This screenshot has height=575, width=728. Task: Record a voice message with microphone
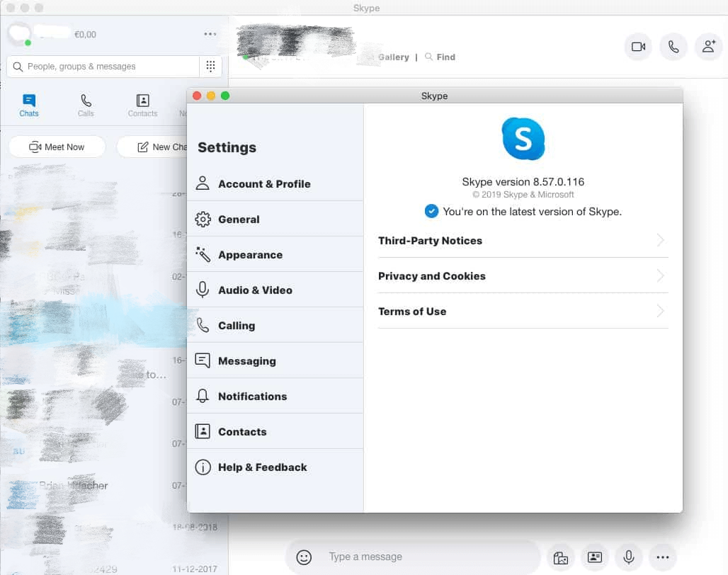[x=629, y=557]
